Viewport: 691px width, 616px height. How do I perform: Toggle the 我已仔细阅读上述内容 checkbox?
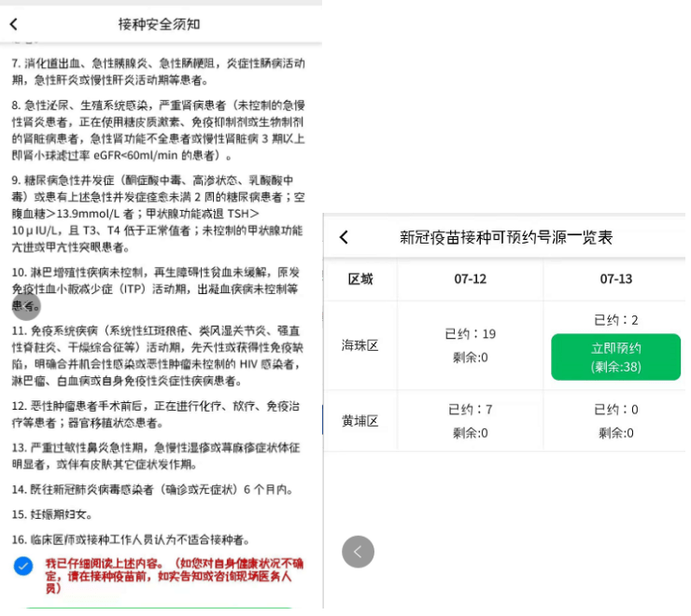[x=23, y=566]
